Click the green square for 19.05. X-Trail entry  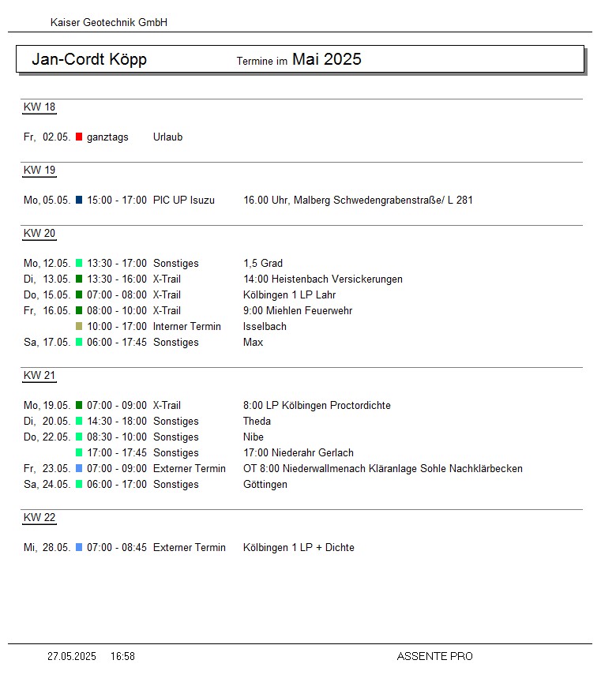pos(79,405)
